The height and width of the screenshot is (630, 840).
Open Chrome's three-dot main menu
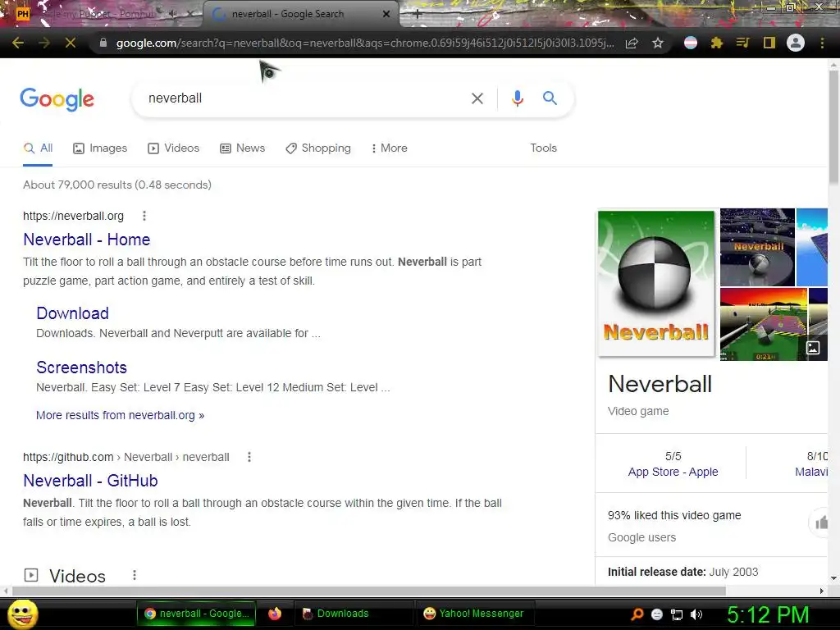click(822, 43)
